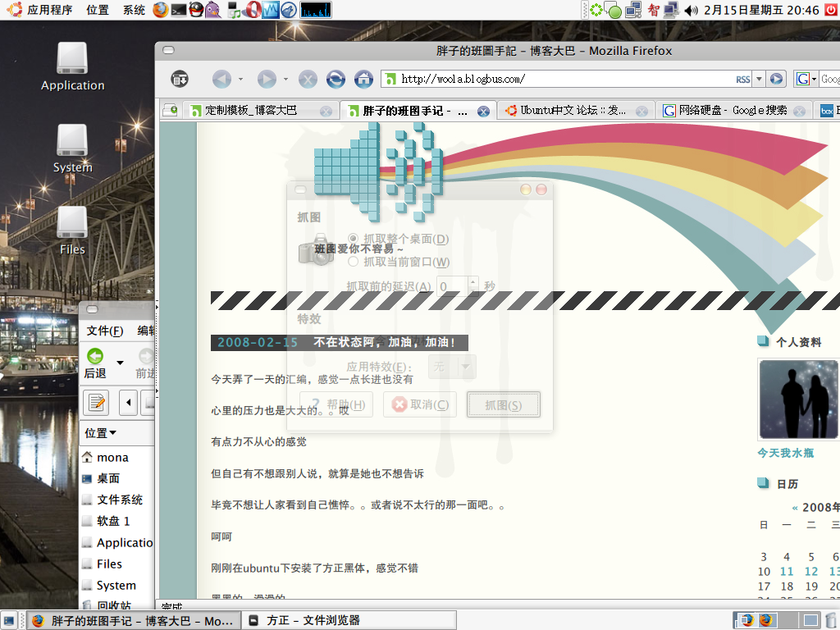This screenshot has height=630, width=840.
Task: Open the file browser back history dropdown
Action: [120, 363]
